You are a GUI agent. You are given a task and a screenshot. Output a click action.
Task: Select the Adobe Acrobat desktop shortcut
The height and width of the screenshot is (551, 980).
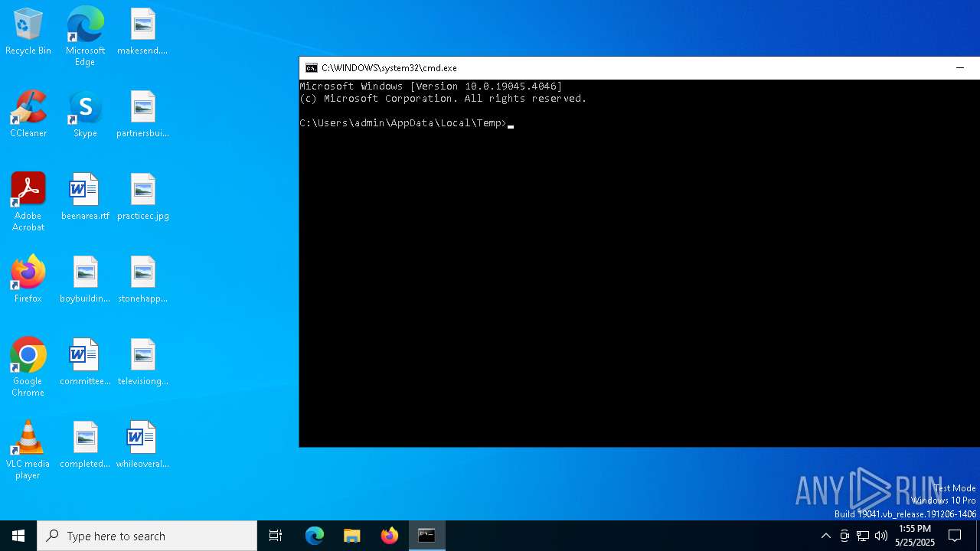point(28,202)
